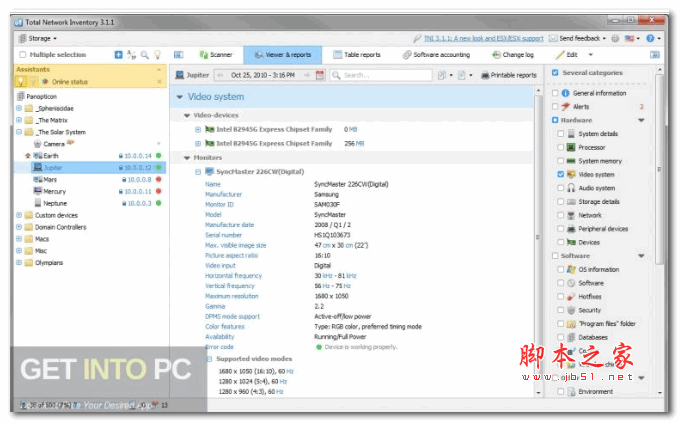
Task: Uncheck the Video system category
Action: click(560, 174)
